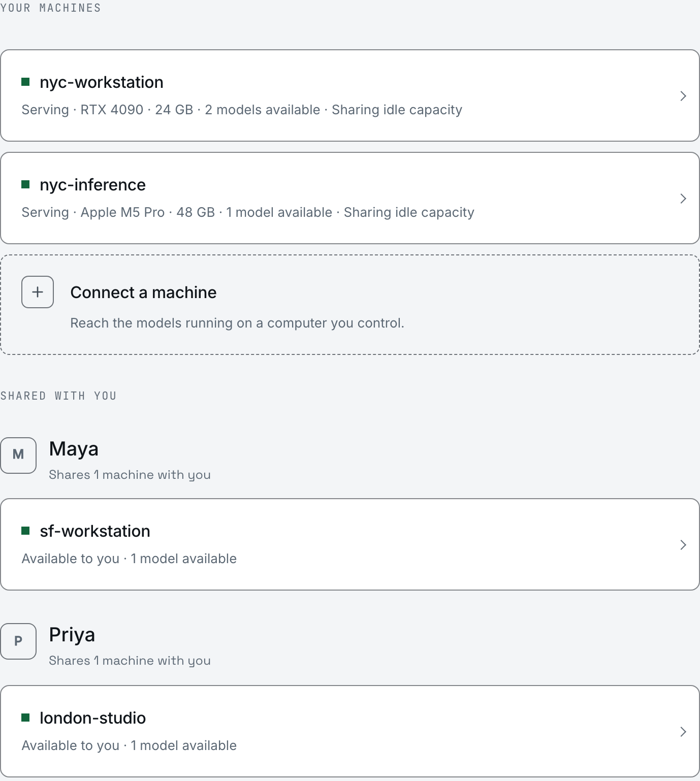Click the Maya user name

click(74, 449)
